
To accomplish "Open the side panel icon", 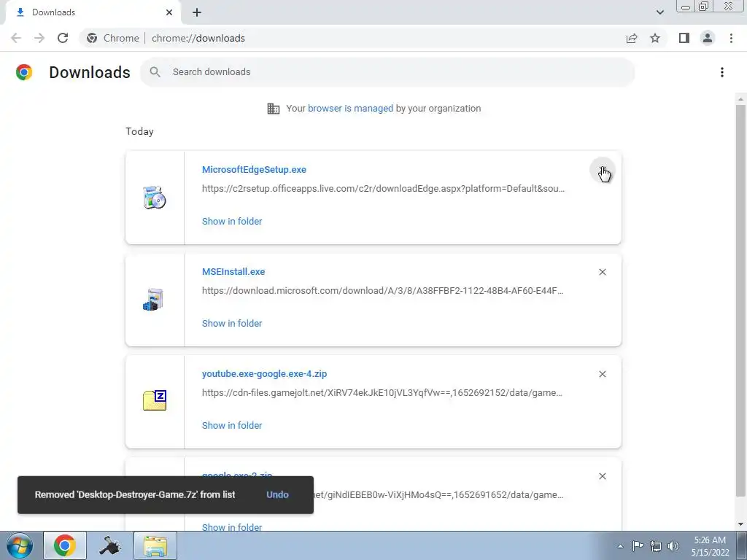I will click(684, 38).
